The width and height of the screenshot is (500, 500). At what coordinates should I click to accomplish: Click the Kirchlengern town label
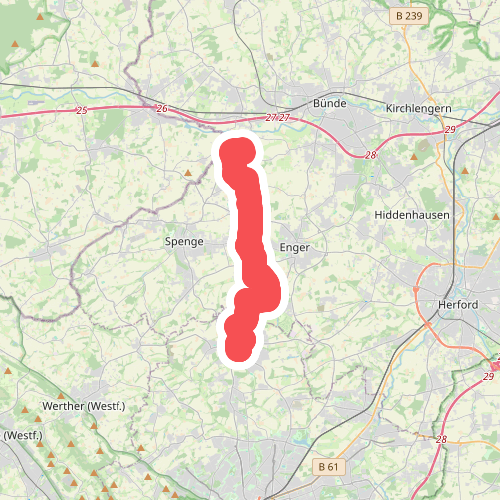[x=419, y=108]
